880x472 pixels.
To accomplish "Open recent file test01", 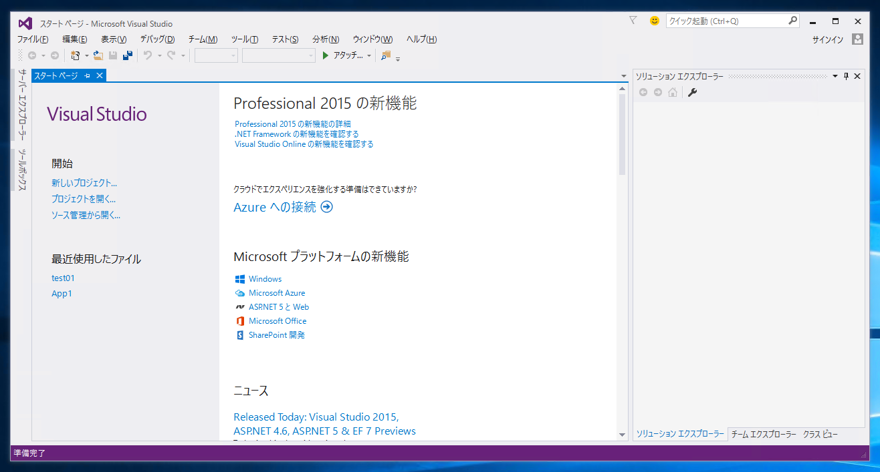I will tap(63, 278).
